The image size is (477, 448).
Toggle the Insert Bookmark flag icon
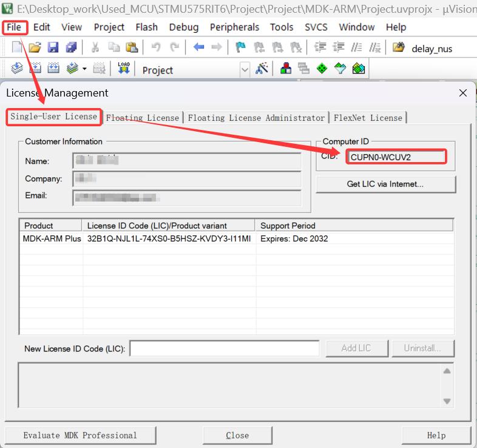pyautogui.click(x=241, y=47)
